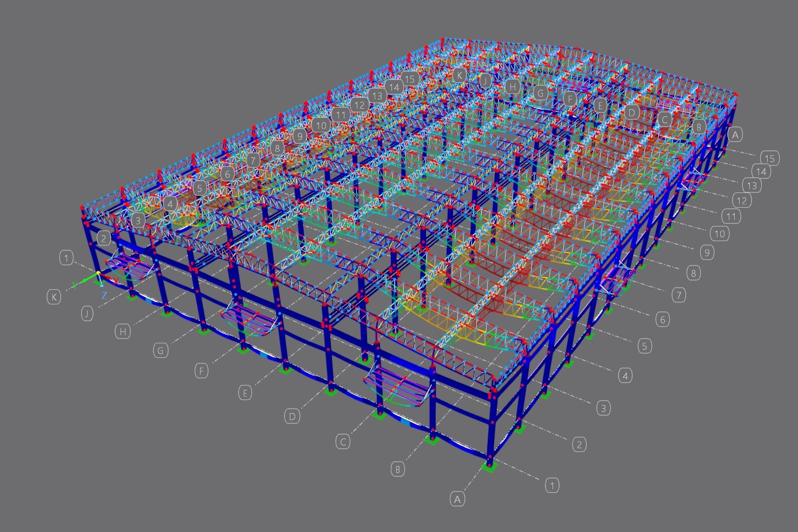Image resolution: width=798 pixels, height=532 pixels.
Task: Select grid bubble D on the front-left edge
Action: 292,416
